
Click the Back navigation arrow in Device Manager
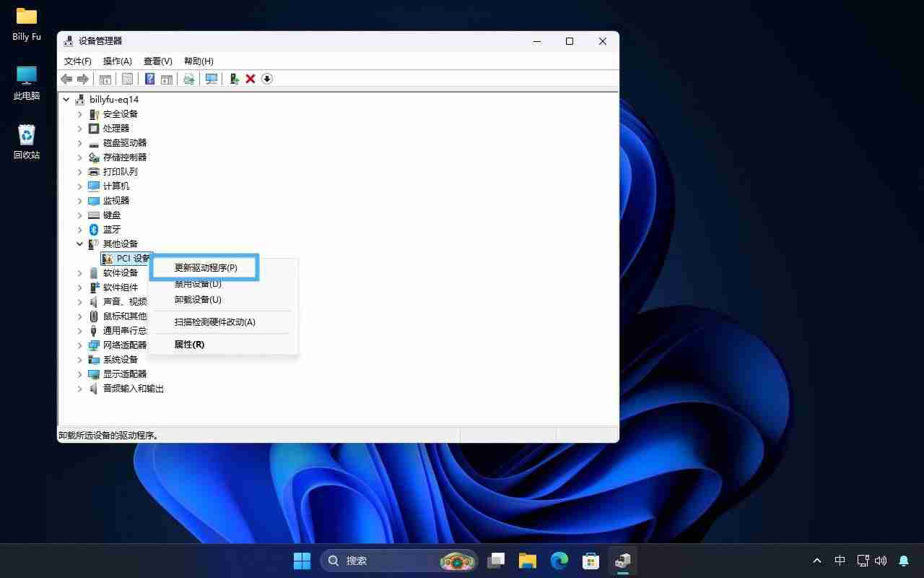(66, 79)
